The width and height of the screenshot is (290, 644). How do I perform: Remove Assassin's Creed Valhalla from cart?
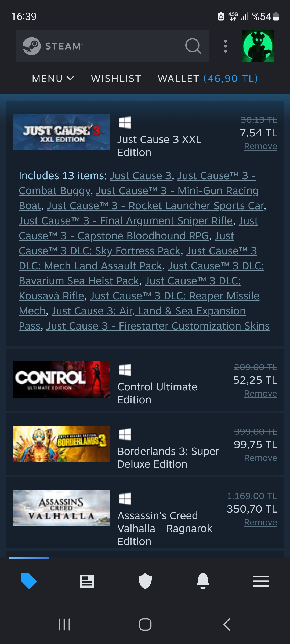[x=260, y=522]
